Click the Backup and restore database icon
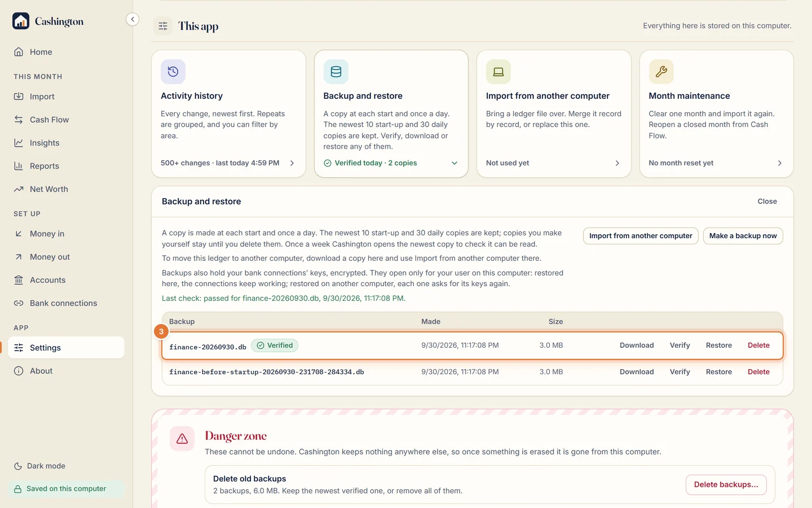The height and width of the screenshot is (508, 812). pyautogui.click(x=336, y=72)
